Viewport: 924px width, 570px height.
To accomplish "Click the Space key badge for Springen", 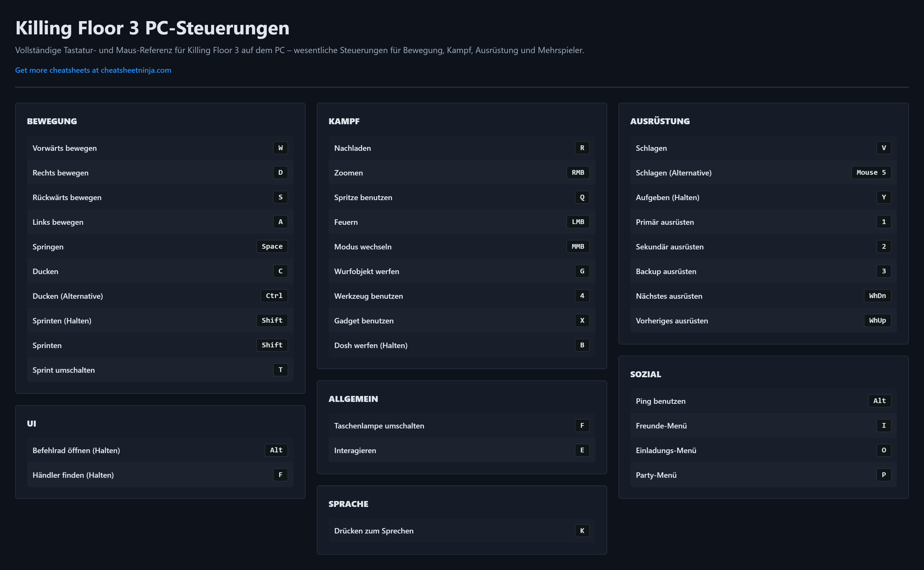I will [272, 247].
